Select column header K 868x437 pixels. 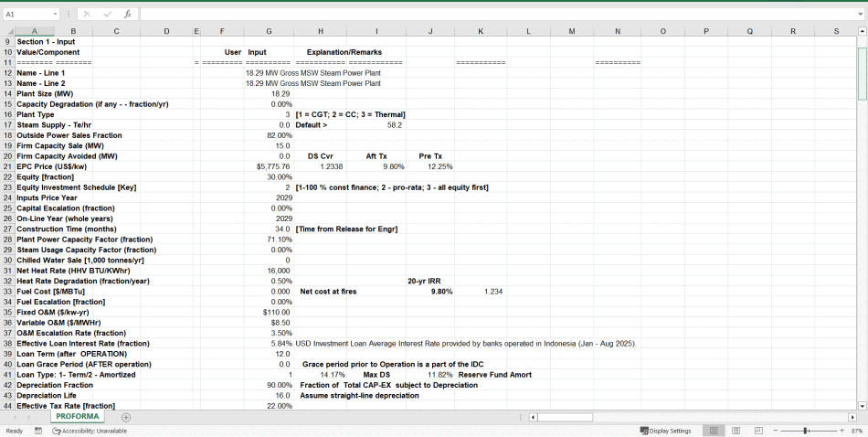point(481,32)
